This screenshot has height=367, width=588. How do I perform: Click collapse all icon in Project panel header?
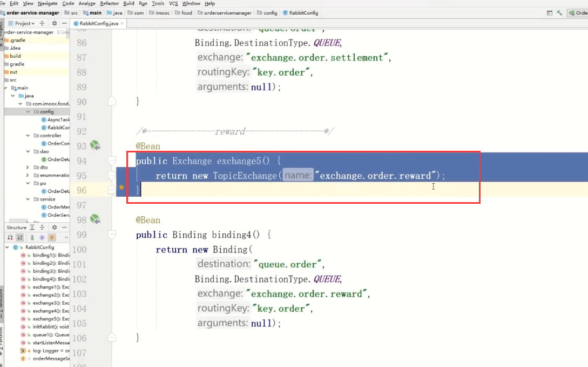click(42, 23)
